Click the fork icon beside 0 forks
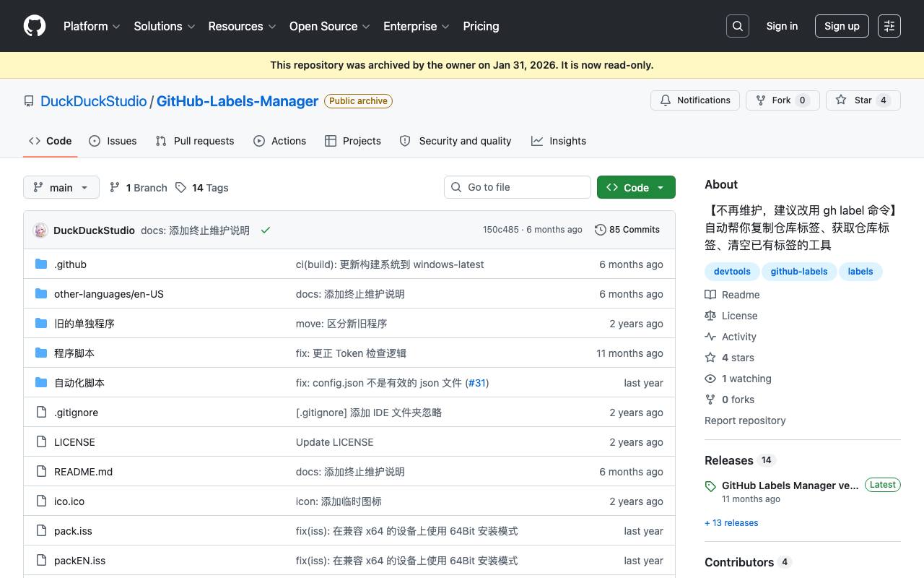Image resolution: width=924 pixels, height=578 pixels. tap(710, 400)
